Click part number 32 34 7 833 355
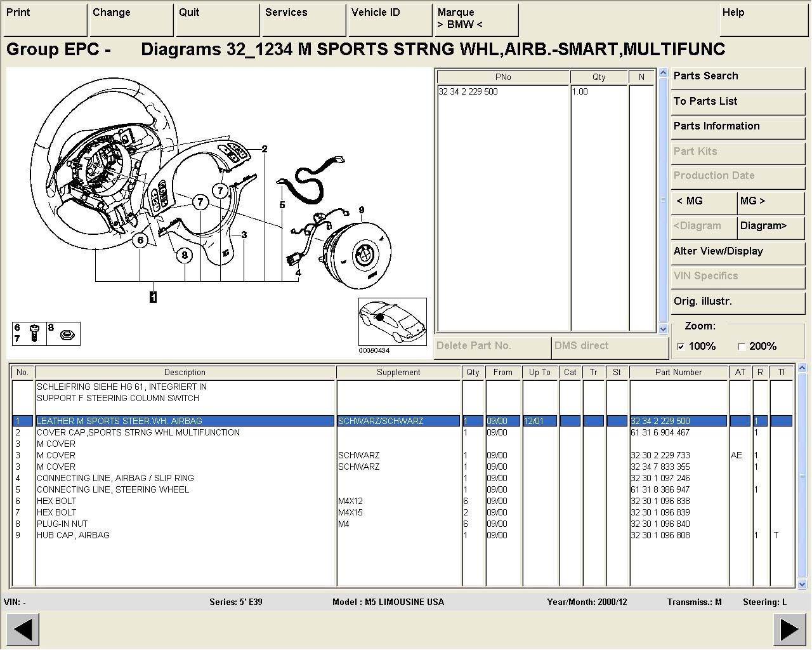Screen dimensions: 812x650 tap(660, 467)
